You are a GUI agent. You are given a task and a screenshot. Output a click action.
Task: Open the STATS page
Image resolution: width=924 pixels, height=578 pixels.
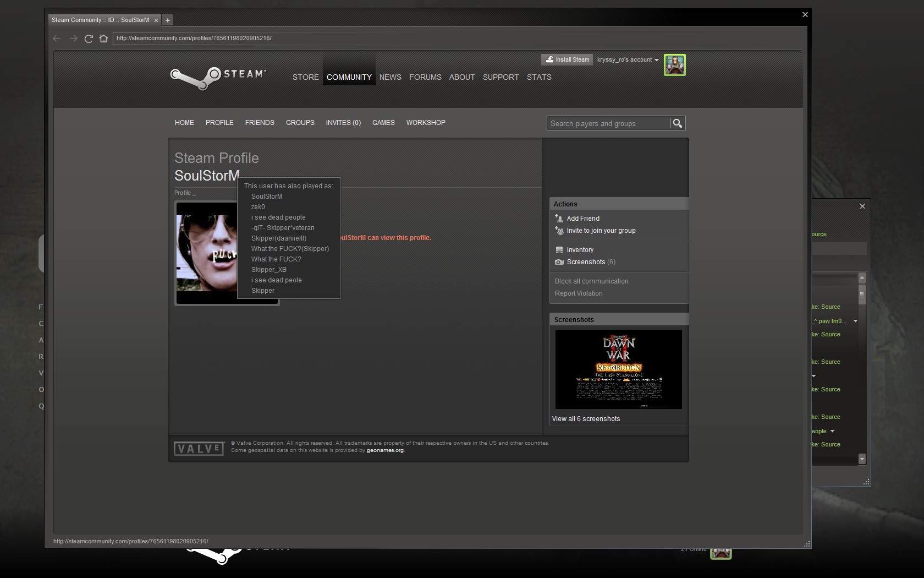point(539,77)
